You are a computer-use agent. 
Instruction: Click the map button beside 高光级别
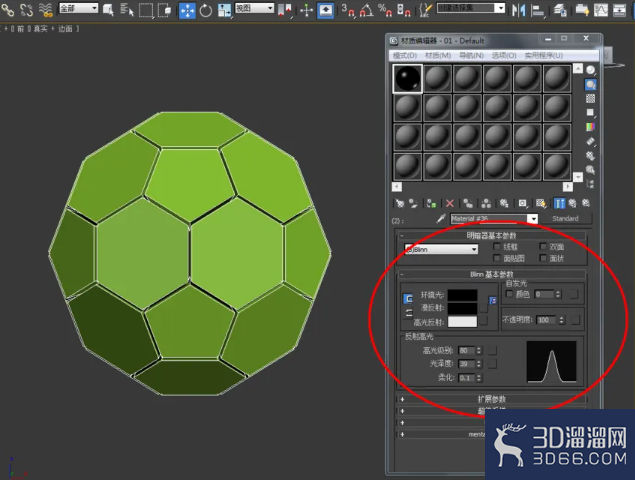tap(492, 350)
